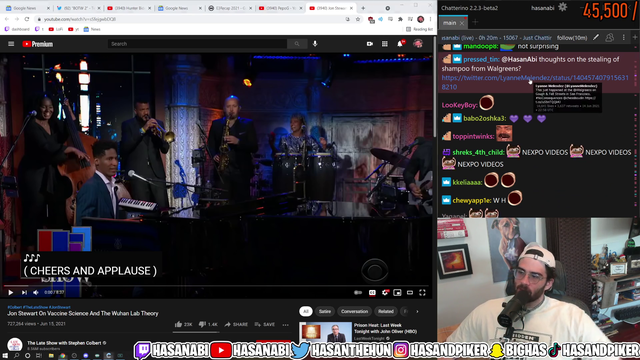
Task: Open The Late Show channel link
Action: [x=64, y=343]
